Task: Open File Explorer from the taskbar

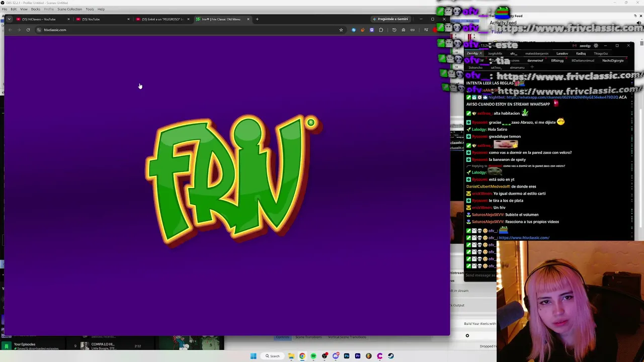Action: (291, 356)
